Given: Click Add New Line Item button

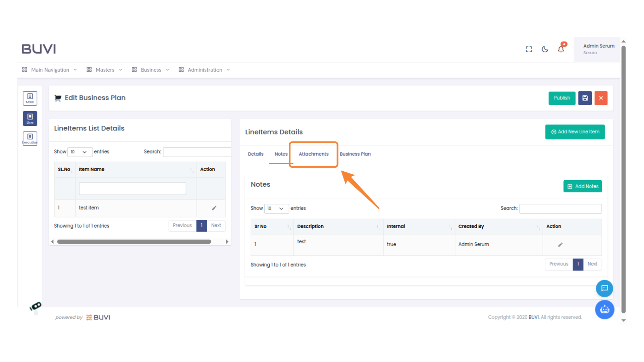Looking at the screenshot, I should click(x=575, y=132).
